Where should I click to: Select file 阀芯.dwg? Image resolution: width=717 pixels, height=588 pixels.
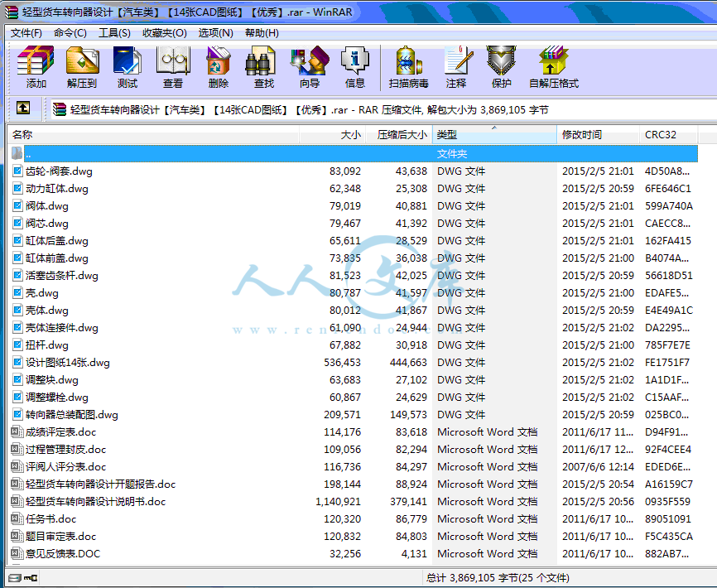click(47, 224)
